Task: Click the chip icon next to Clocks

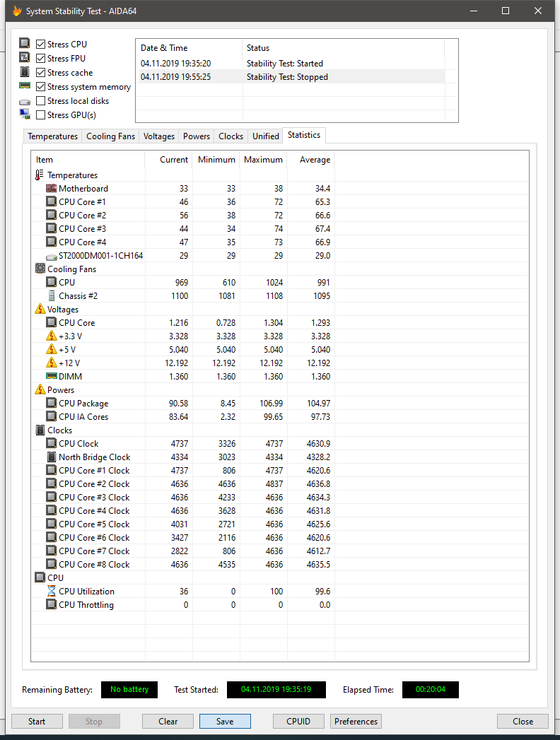Action: (x=40, y=430)
